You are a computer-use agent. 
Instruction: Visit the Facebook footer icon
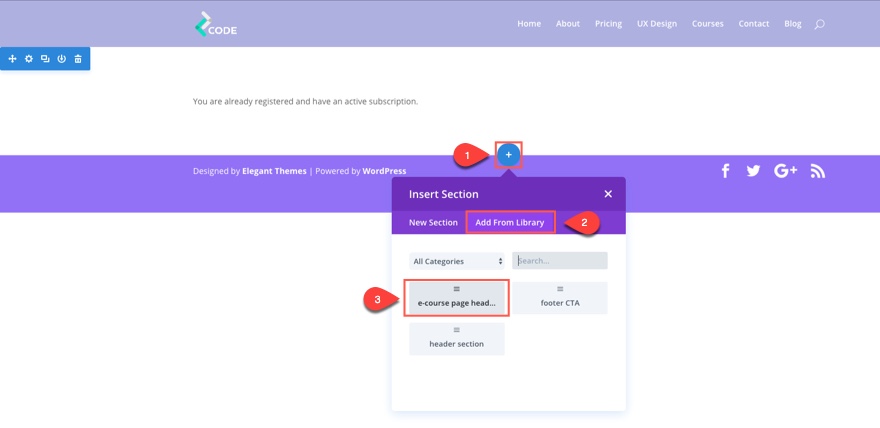coord(725,171)
